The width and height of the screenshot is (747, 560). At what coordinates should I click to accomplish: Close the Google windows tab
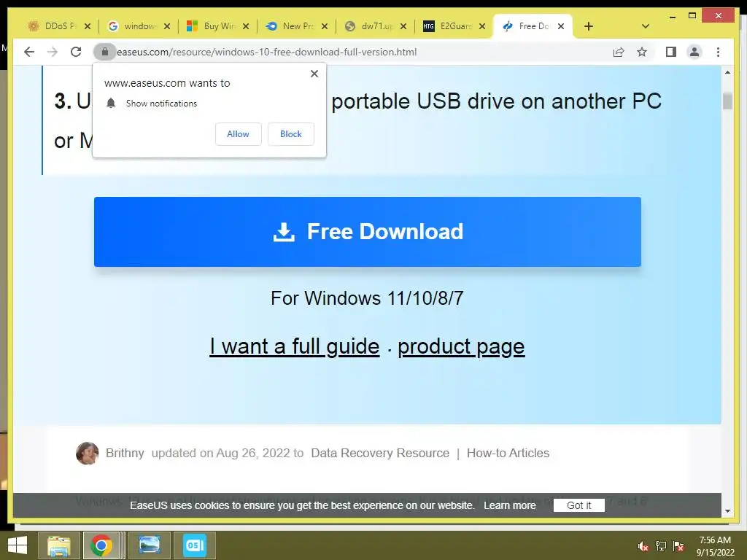(167, 26)
